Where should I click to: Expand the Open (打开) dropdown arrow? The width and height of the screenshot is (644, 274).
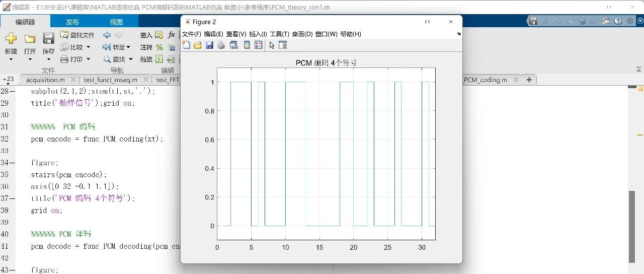pyautogui.click(x=30, y=59)
